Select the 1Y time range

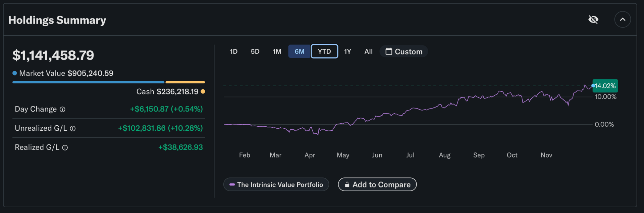[347, 51]
